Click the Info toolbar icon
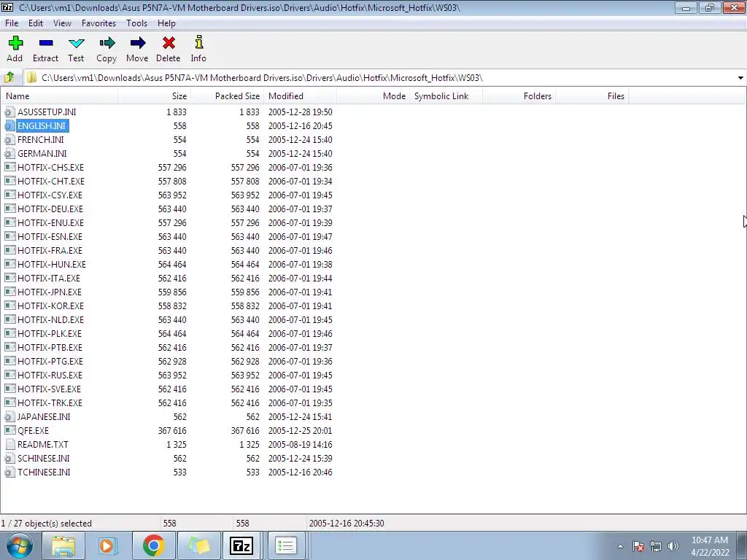This screenshot has width=747, height=560. coord(198,42)
